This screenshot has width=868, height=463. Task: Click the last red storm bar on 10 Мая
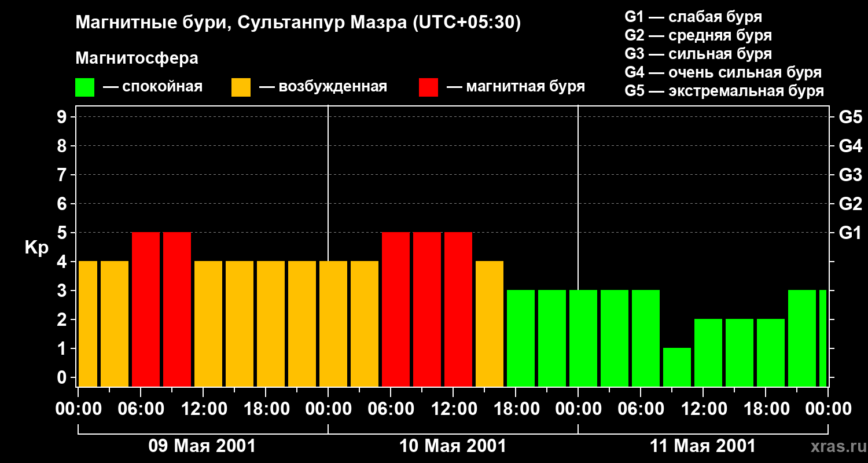click(458, 309)
